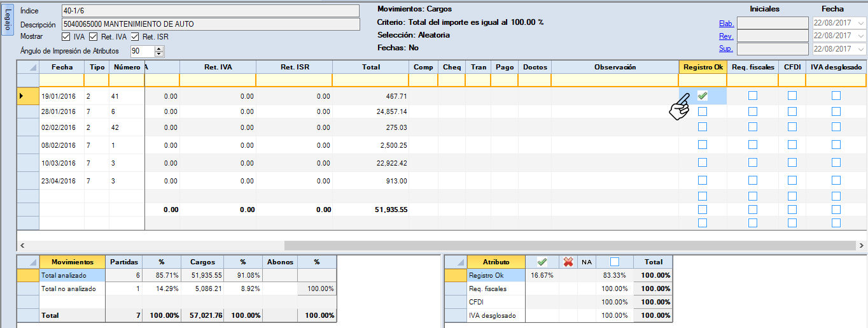Click red X column header icon
The height and width of the screenshot is (328, 868).
(568, 262)
